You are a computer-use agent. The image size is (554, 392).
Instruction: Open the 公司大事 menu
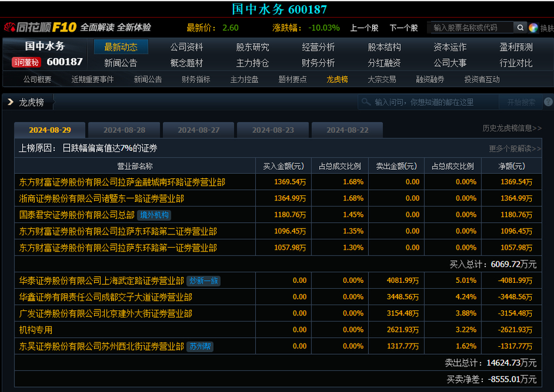pyautogui.click(x=450, y=63)
